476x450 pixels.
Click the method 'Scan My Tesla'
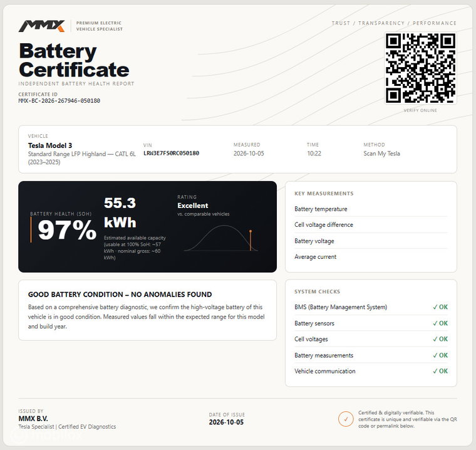(381, 154)
